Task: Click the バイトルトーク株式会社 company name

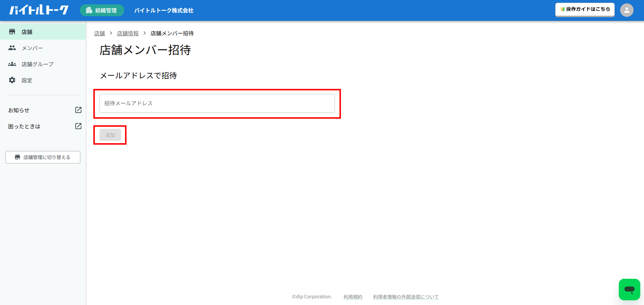Action: click(x=164, y=10)
